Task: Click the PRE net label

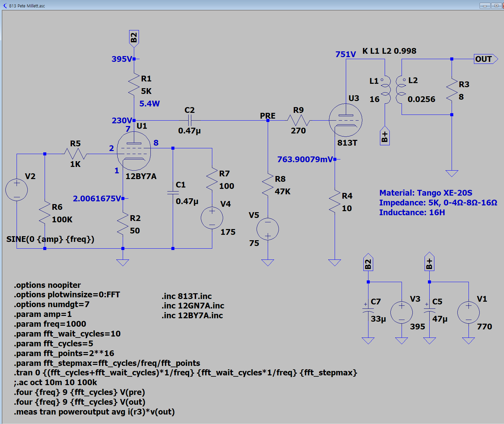Action: point(267,116)
